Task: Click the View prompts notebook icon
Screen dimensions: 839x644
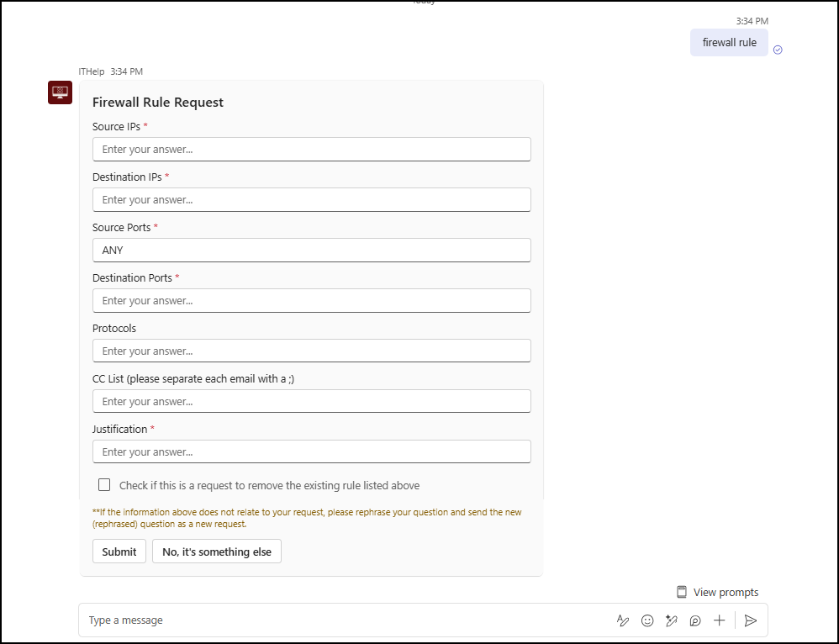Action: 683,592
